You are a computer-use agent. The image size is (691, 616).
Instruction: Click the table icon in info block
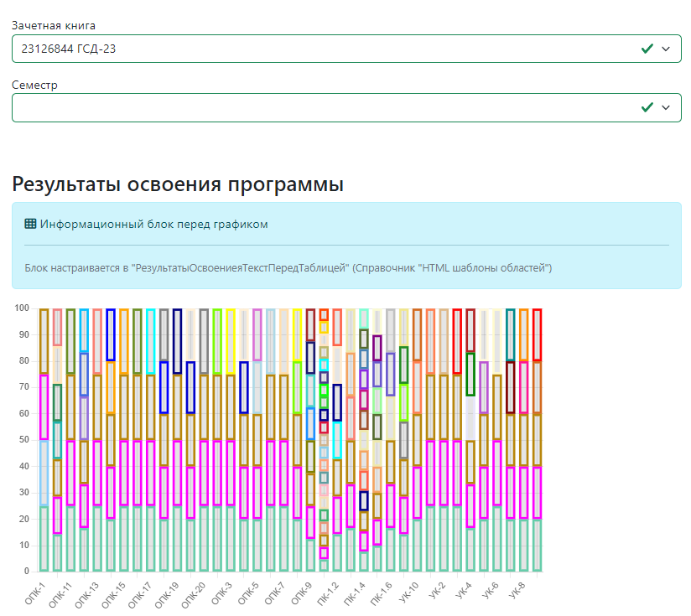pyautogui.click(x=31, y=224)
